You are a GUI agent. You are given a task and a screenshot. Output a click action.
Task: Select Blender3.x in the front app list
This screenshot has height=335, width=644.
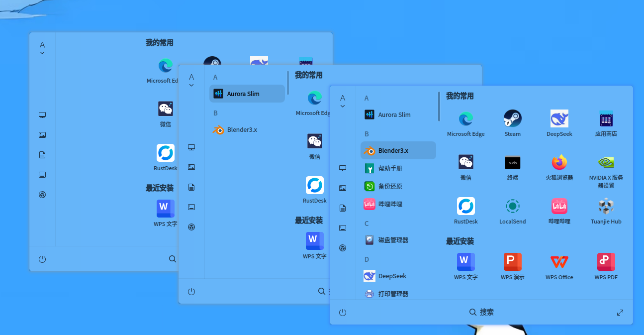398,150
